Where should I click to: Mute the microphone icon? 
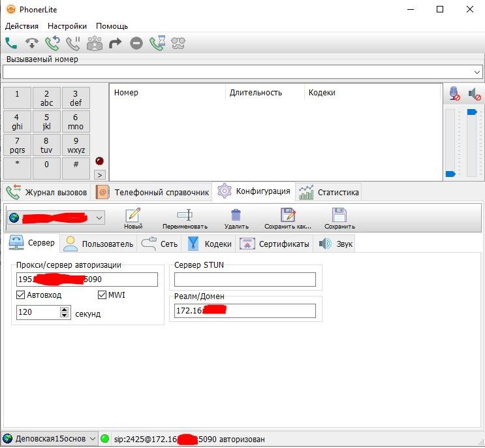tap(454, 93)
